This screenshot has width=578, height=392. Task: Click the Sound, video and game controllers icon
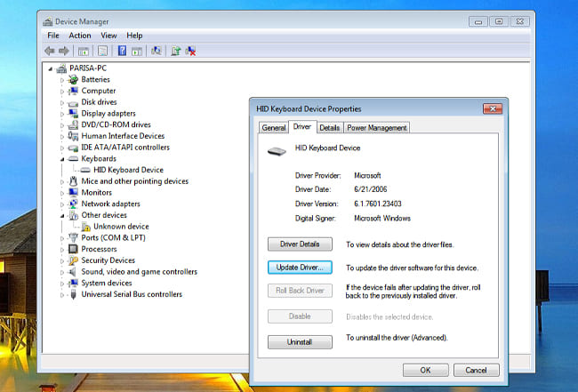[73, 272]
